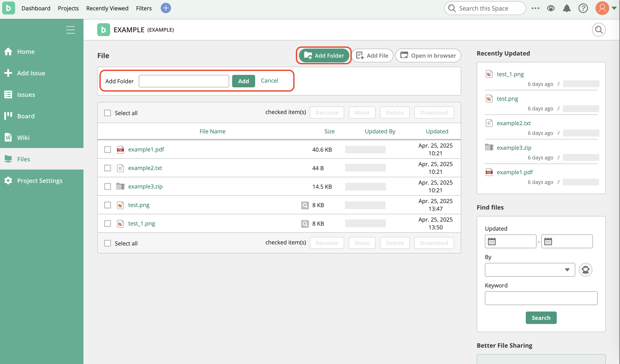Screen dimensions: 620x364
Task: Open Files in sidebar
Action: (x=42, y=159)
